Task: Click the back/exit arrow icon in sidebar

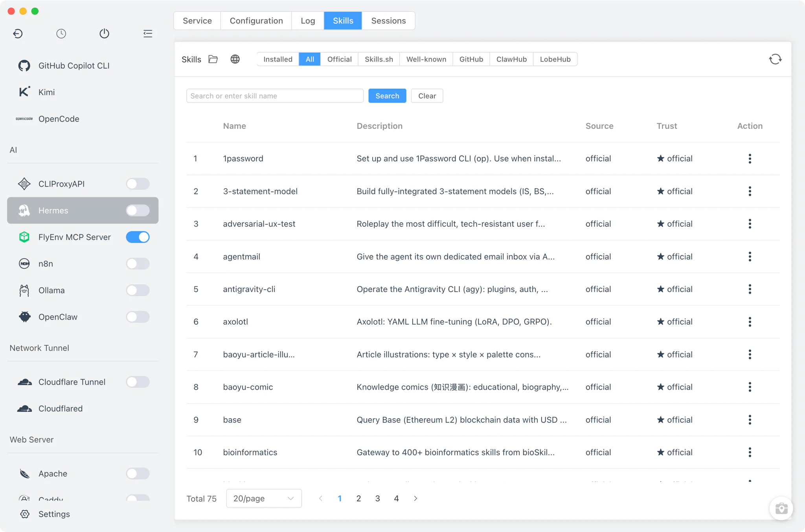Action: [x=18, y=34]
